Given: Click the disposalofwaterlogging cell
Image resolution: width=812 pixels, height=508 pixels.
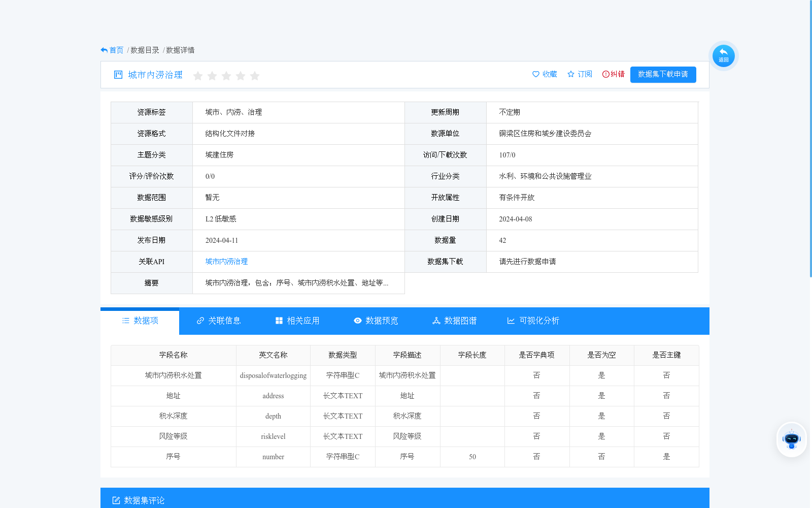Looking at the screenshot, I should click(273, 375).
